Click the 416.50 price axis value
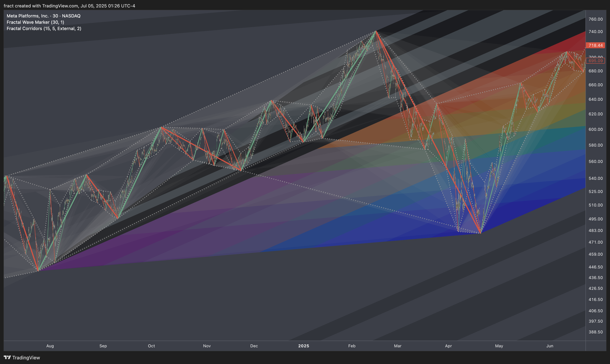This screenshot has width=610, height=364. [x=596, y=299]
